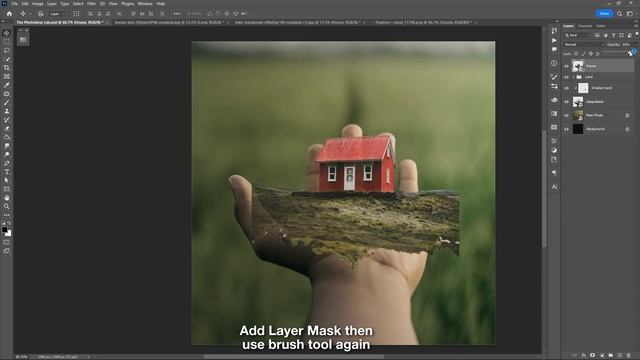Viewport: 640px width, 360px height.
Task: Open the Edit Toolbar three-dots button
Action: pyautogui.click(x=7, y=215)
